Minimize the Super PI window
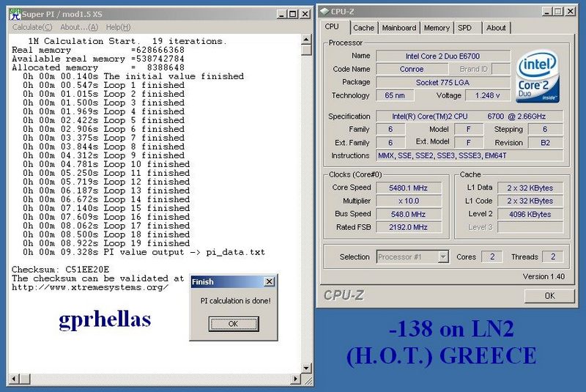 point(282,14)
